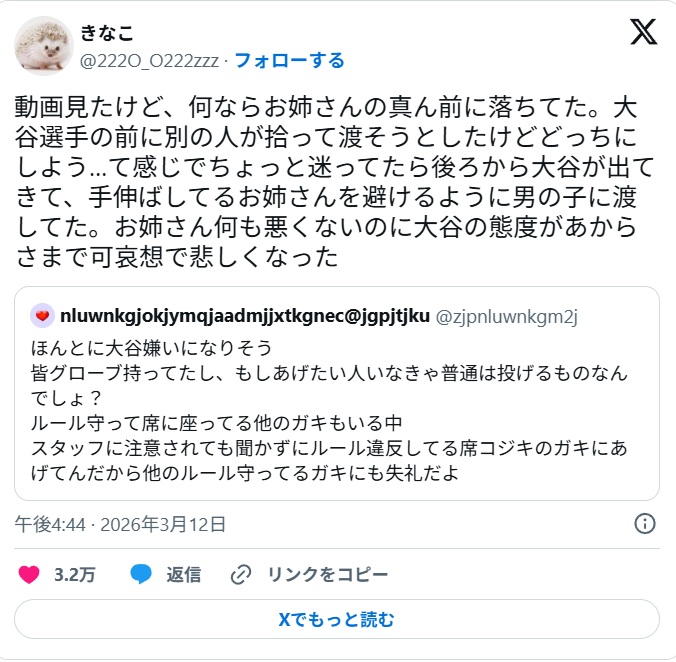676x662 pixels.
Task: Open the info circle icon
Action: (x=645, y=524)
